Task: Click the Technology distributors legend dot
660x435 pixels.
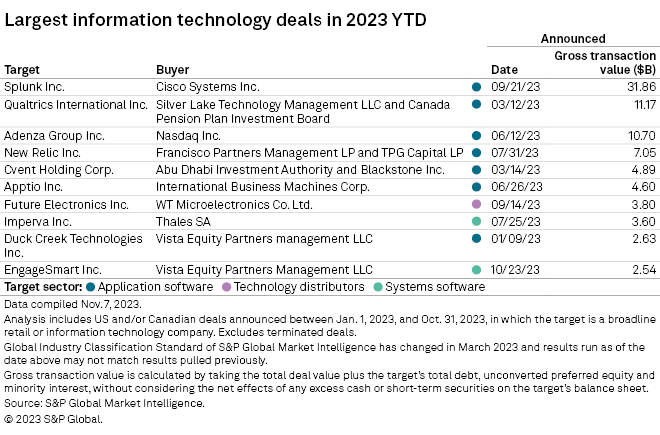Action: pos(228,287)
